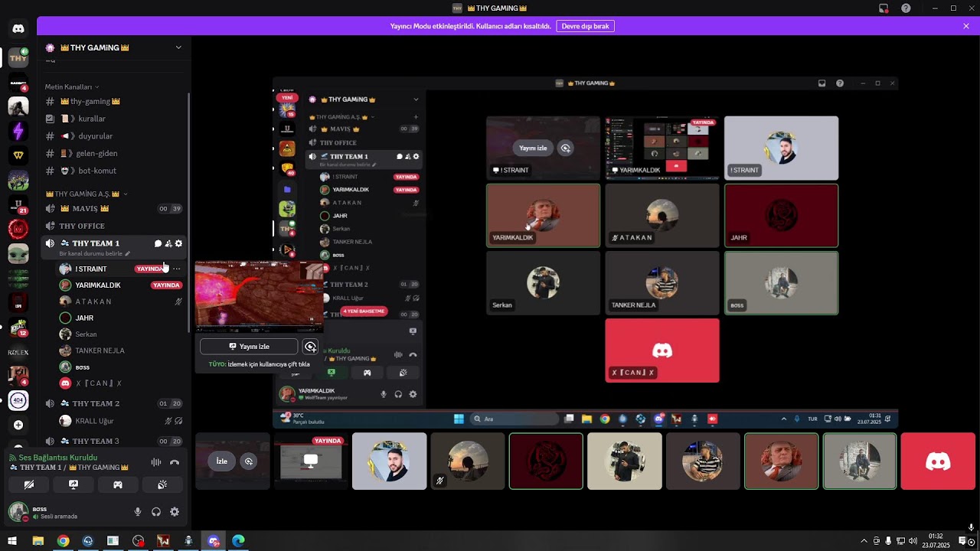Open the 404 server icon

(18, 400)
